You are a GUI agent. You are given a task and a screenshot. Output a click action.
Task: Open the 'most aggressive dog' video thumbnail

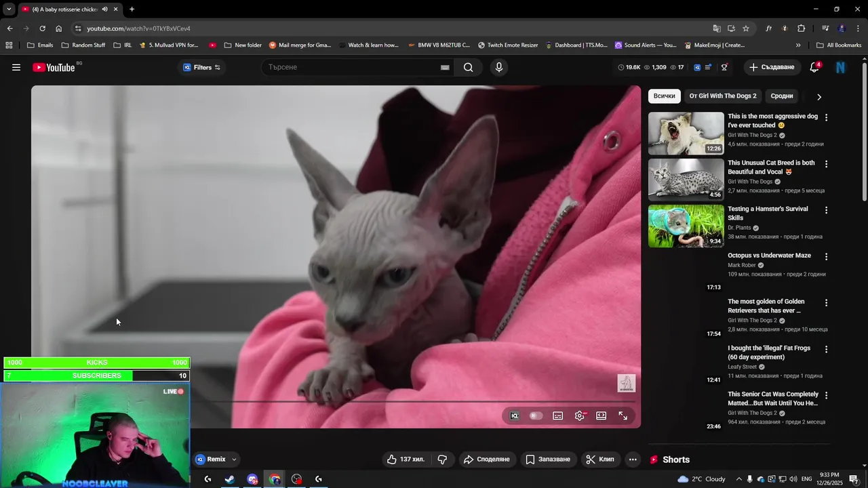[686, 134]
